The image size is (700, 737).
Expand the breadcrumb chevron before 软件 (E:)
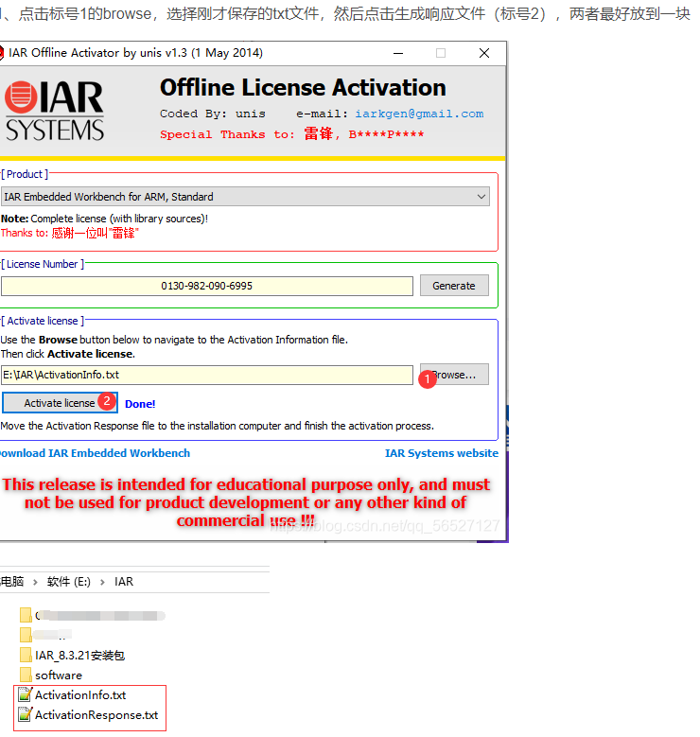(x=35, y=583)
